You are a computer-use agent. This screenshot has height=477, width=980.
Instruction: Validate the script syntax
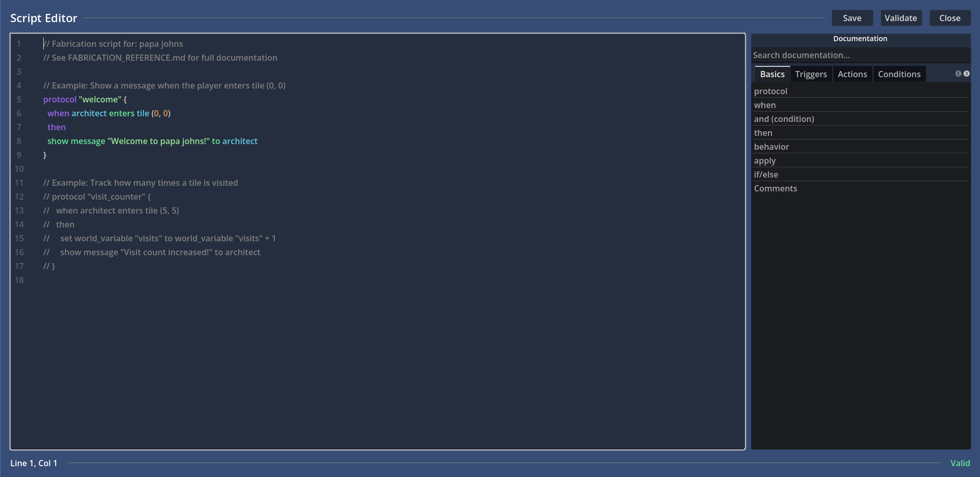[901, 17]
